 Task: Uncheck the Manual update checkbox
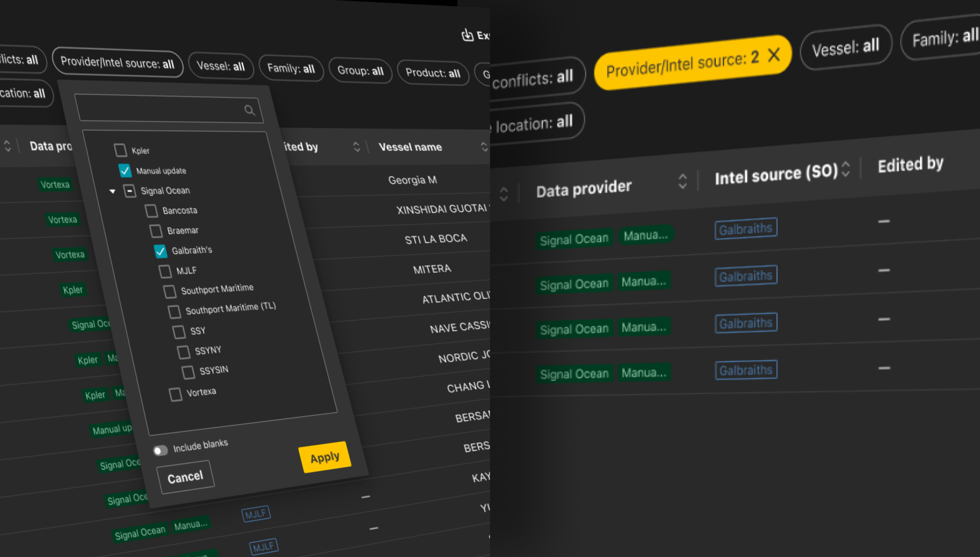tap(125, 170)
